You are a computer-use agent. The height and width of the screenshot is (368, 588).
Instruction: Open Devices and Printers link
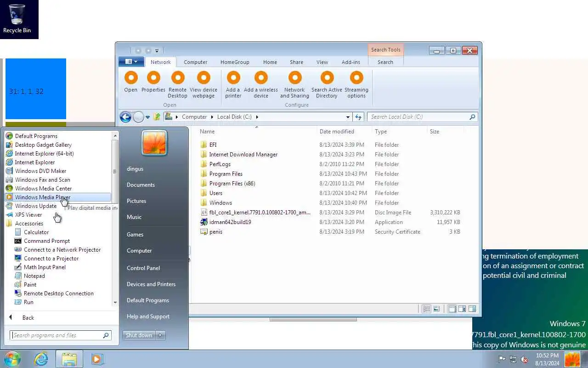point(151,284)
